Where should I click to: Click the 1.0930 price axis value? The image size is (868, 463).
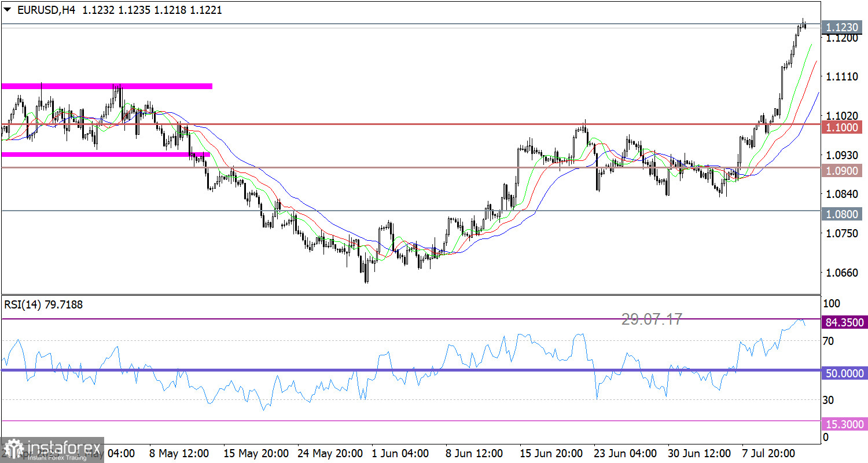coord(841,155)
